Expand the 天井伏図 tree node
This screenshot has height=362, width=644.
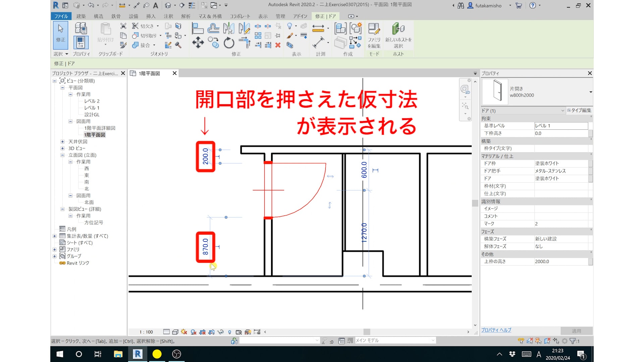62,141
